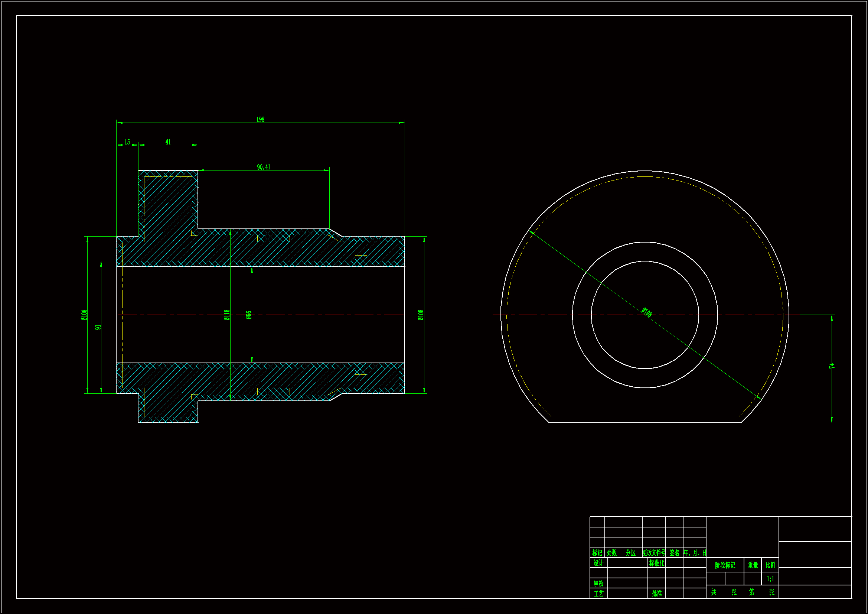Click the 15 dimension text
This screenshot has height=614, width=868.
tap(127, 142)
